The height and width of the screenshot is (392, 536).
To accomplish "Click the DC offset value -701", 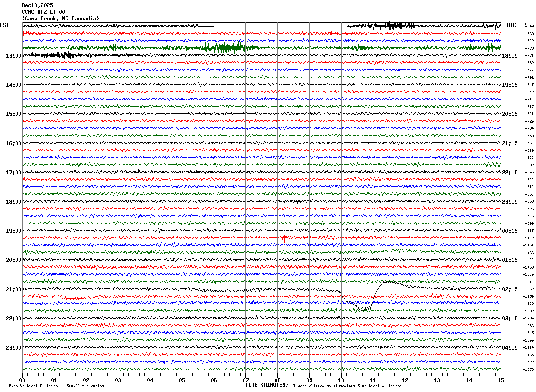I will point(529,114).
